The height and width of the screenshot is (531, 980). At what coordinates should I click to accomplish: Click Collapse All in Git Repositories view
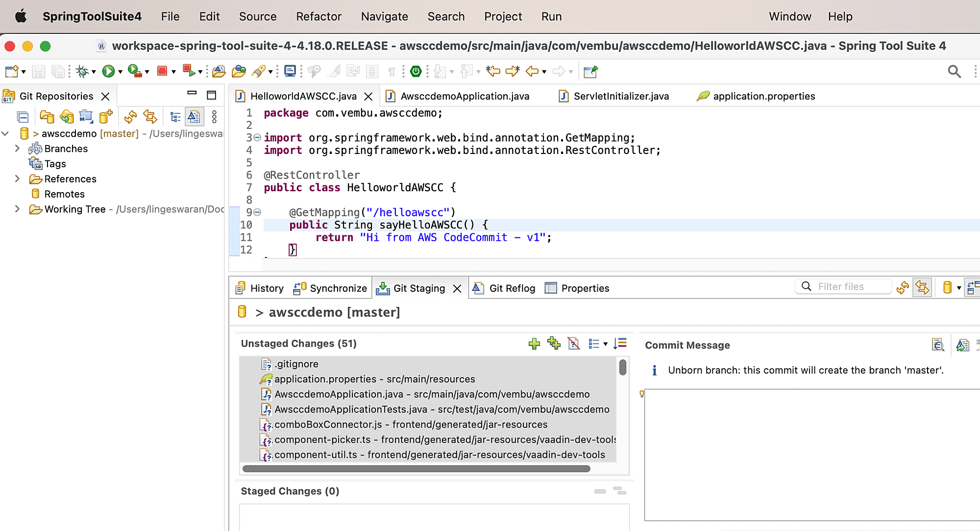[23, 117]
